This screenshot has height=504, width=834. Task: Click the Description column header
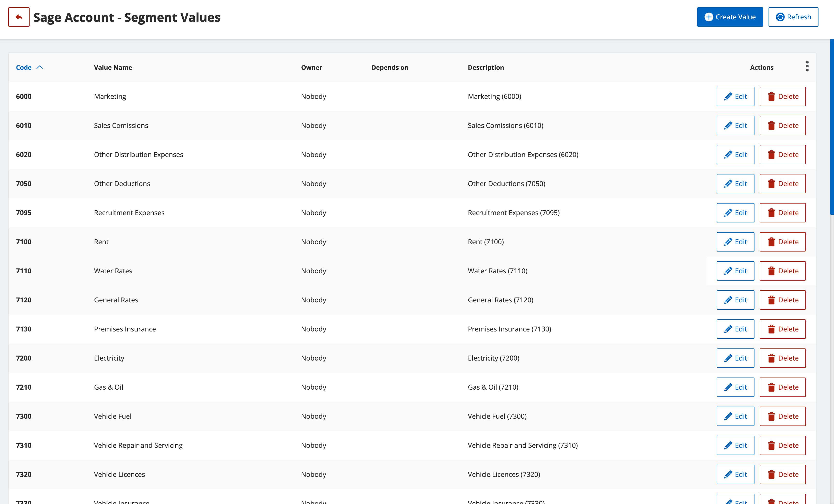486,67
